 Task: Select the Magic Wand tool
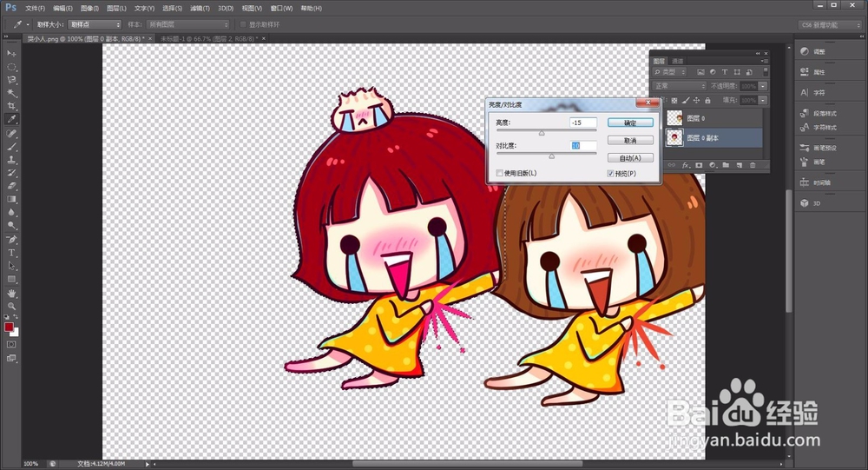point(11,93)
